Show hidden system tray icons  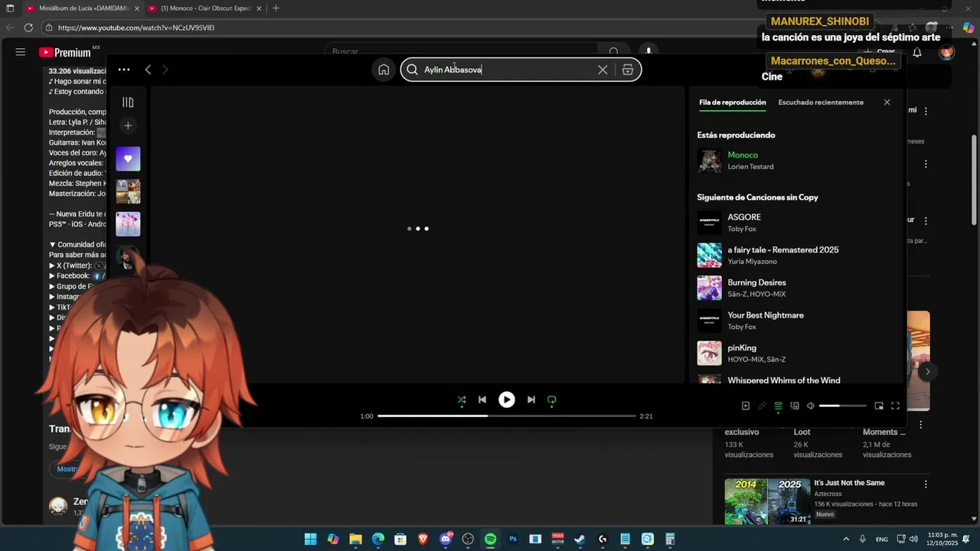point(846,540)
